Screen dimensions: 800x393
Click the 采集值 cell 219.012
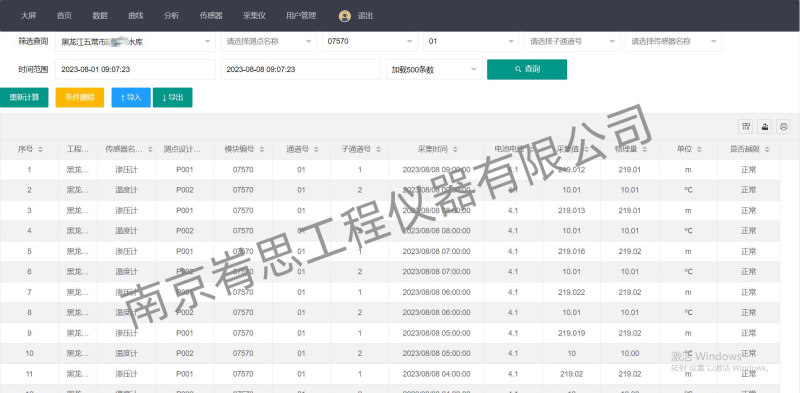tap(571, 169)
